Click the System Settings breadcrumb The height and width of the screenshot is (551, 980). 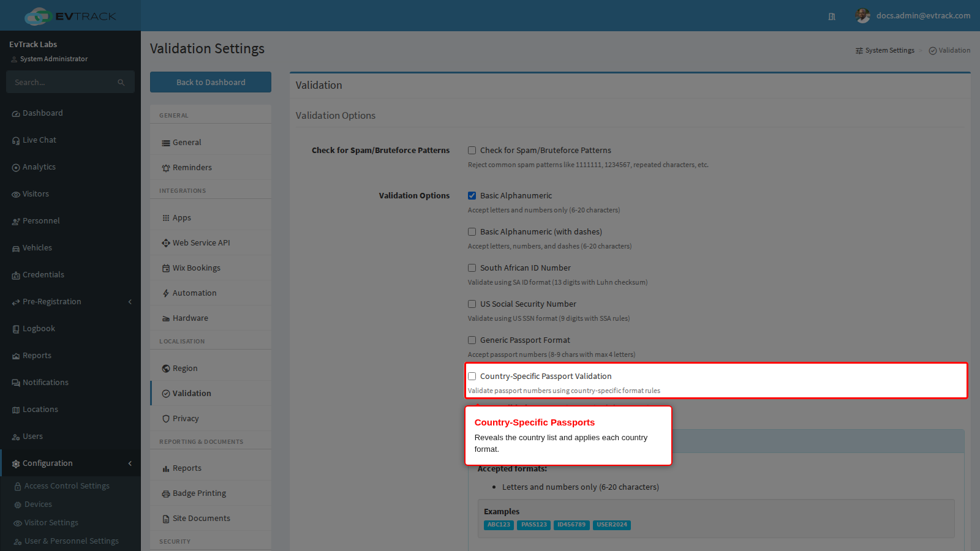point(885,51)
